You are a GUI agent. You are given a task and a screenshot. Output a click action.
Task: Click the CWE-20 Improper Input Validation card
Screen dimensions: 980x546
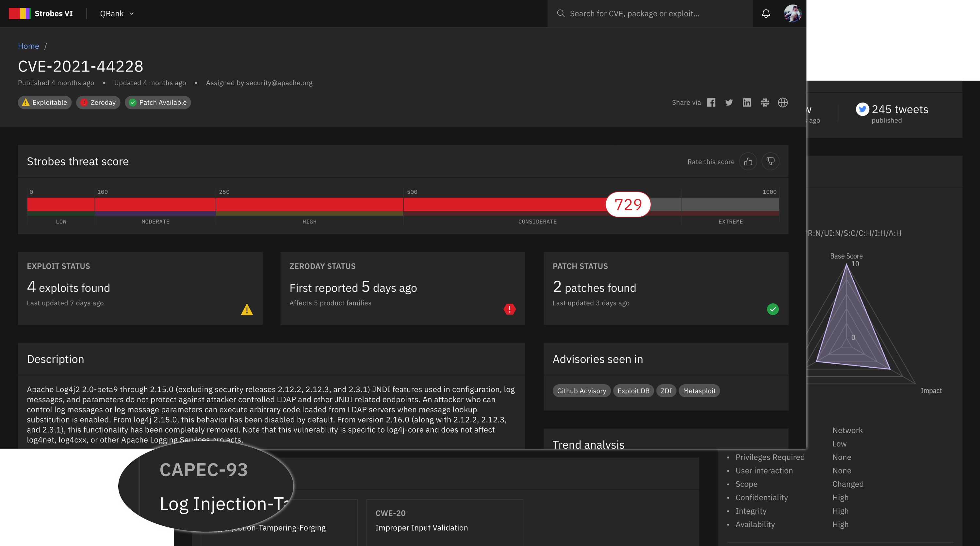(444, 522)
